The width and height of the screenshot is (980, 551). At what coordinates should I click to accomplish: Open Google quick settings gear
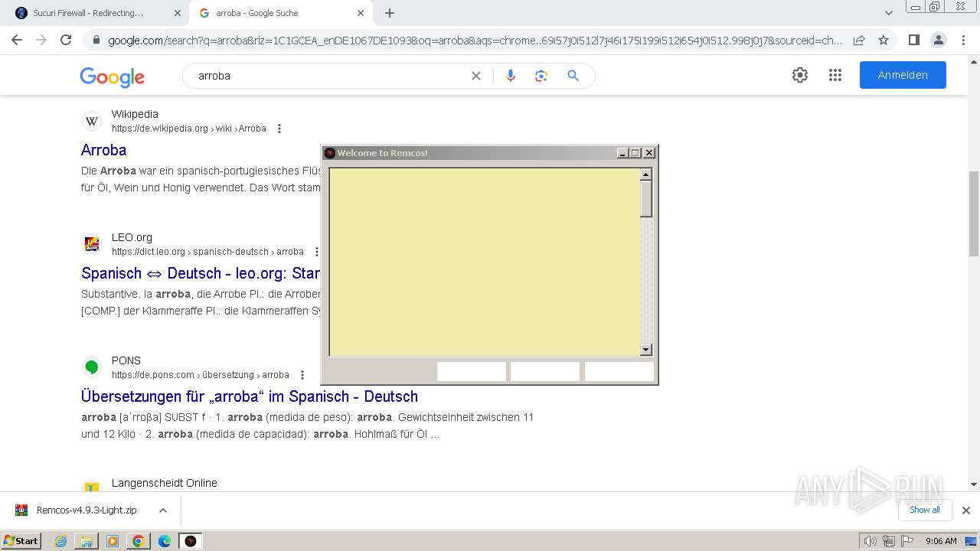[800, 75]
